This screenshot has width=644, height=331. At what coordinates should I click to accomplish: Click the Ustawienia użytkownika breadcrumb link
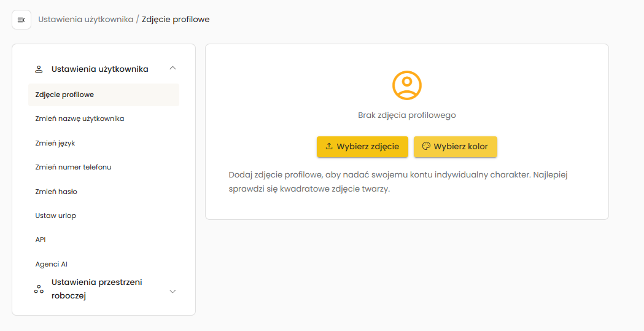[85, 20]
